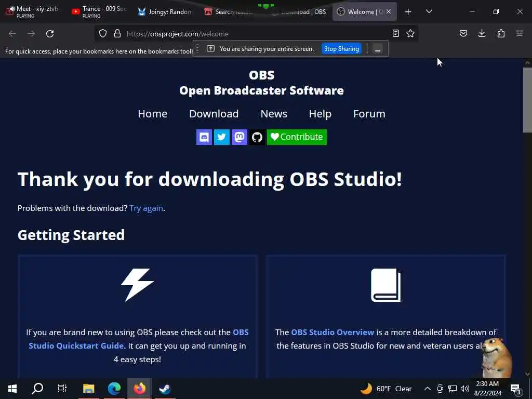Screen dimensions: 532x399
Task: Open the weather 60°F Clear widget
Action: coord(387,389)
